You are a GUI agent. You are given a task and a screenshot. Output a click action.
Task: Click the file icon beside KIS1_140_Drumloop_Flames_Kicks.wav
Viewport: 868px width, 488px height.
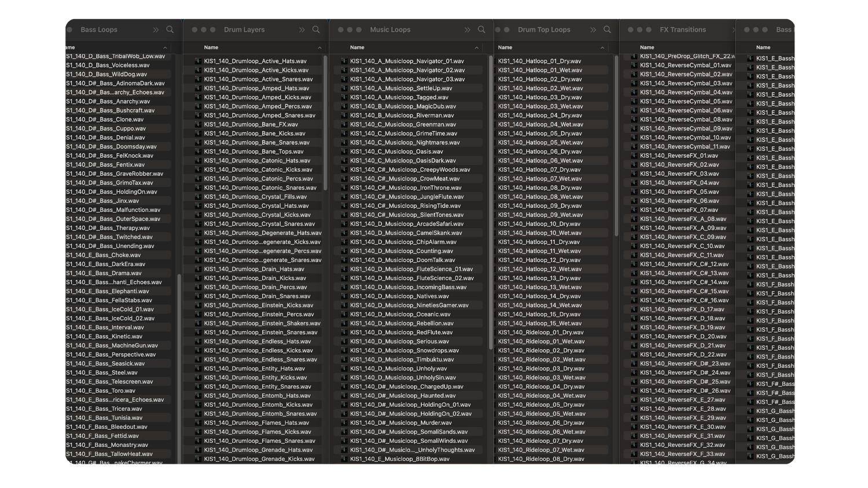pyautogui.click(x=198, y=431)
